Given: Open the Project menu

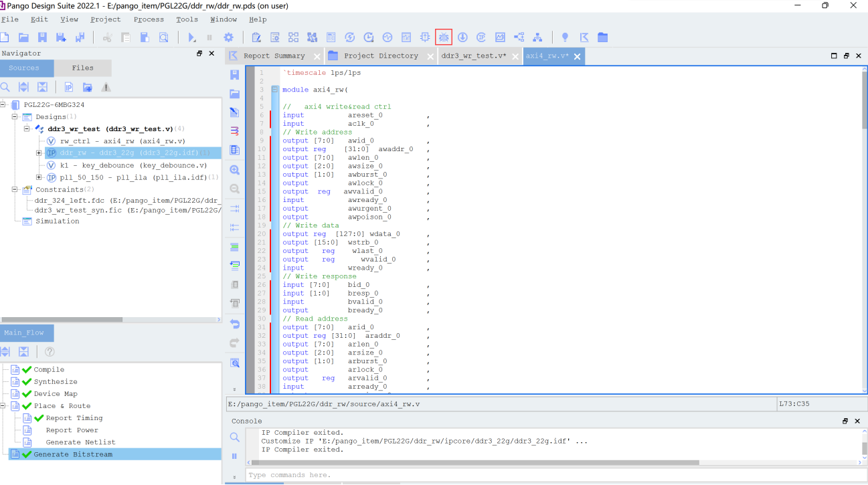Looking at the screenshot, I should (x=106, y=19).
